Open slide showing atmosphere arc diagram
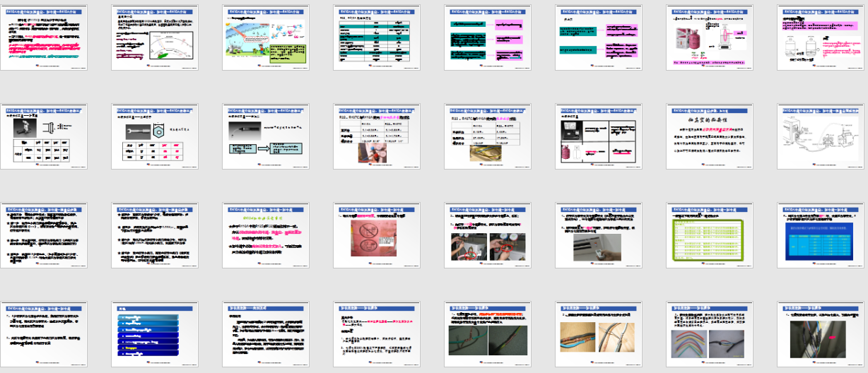The width and height of the screenshot is (868, 373). 155,40
